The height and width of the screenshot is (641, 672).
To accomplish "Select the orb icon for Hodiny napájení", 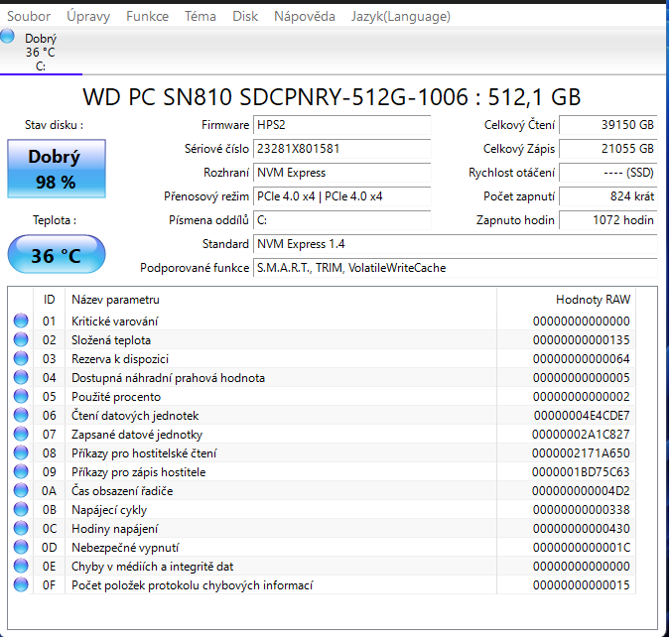I will pos(21,529).
